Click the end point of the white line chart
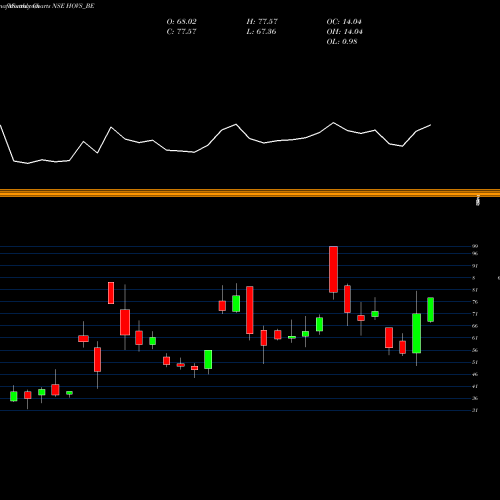Screen dimensions: 500x500 click(431, 125)
